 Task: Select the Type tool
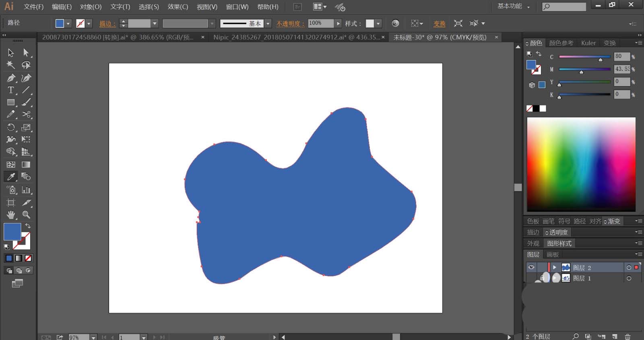click(x=11, y=90)
